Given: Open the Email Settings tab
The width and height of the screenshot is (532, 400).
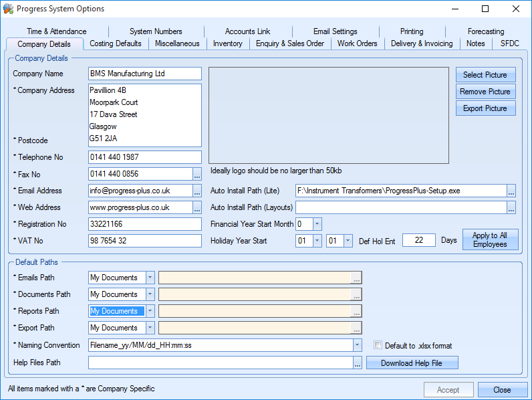Looking at the screenshot, I should pos(335,31).
